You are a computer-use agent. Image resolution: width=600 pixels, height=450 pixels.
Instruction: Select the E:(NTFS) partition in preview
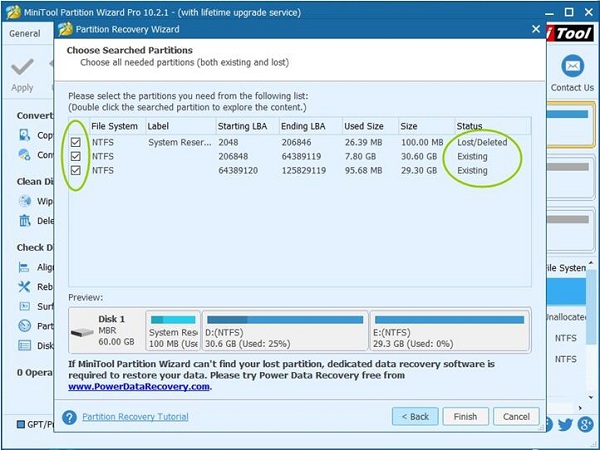(x=450, y=331)
